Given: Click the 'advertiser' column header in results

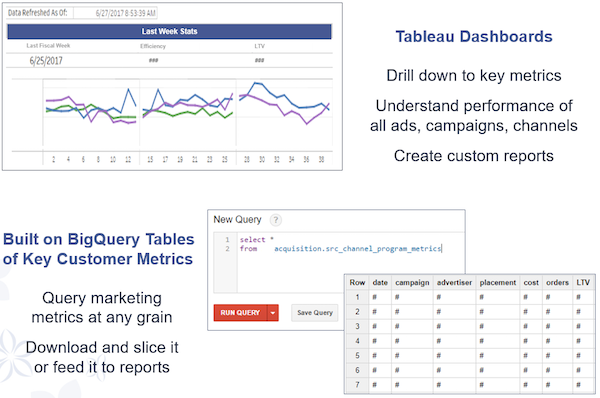Looking at the screenshot, I should click(454, 282).
